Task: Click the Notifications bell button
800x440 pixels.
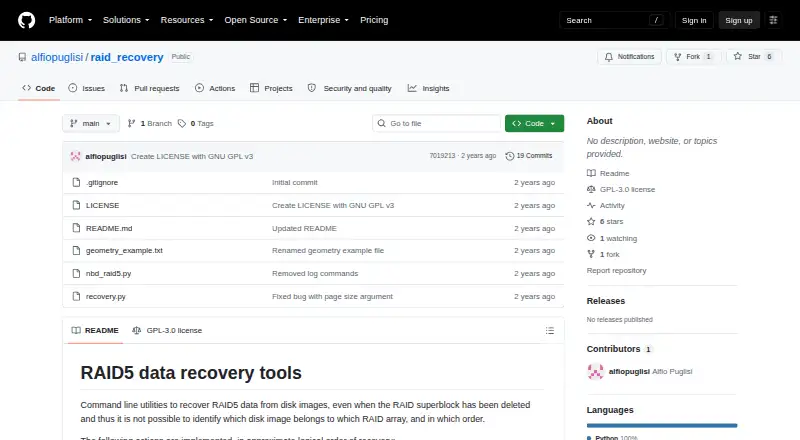Action: [630, 57]
